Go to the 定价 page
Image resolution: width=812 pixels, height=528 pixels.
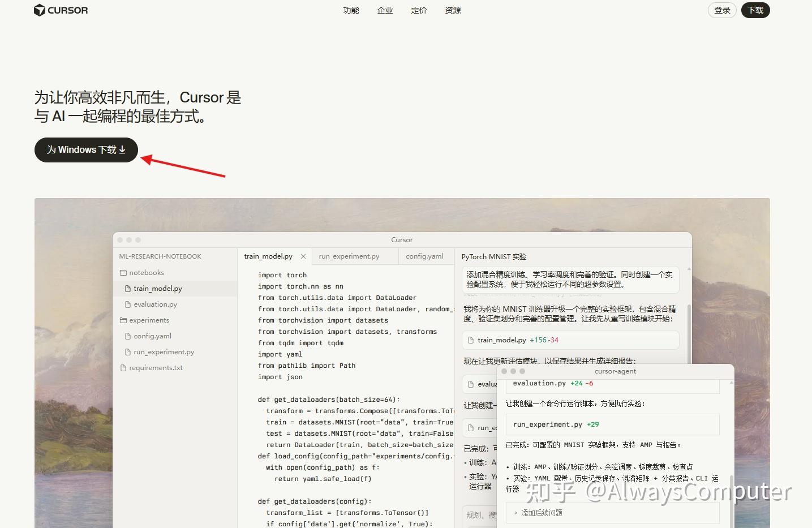419,10
